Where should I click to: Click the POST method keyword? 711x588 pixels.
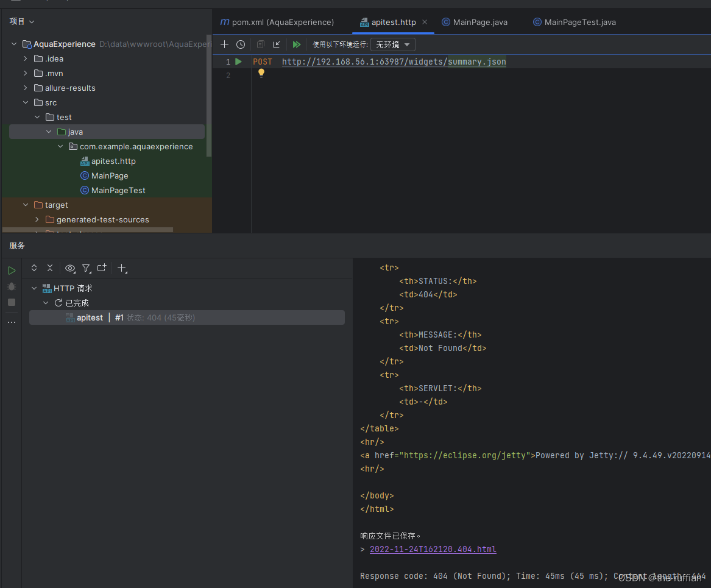[x=263, y=62]
